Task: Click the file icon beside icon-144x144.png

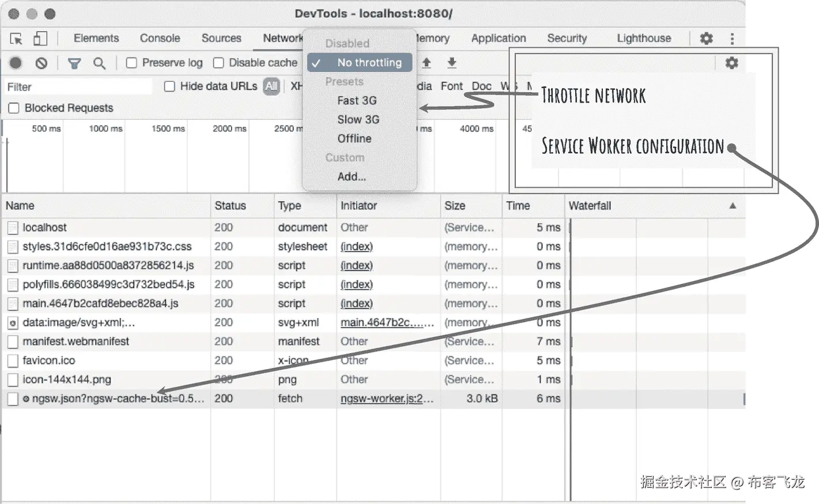Action: pyautogui.click(x=13, y=380)
